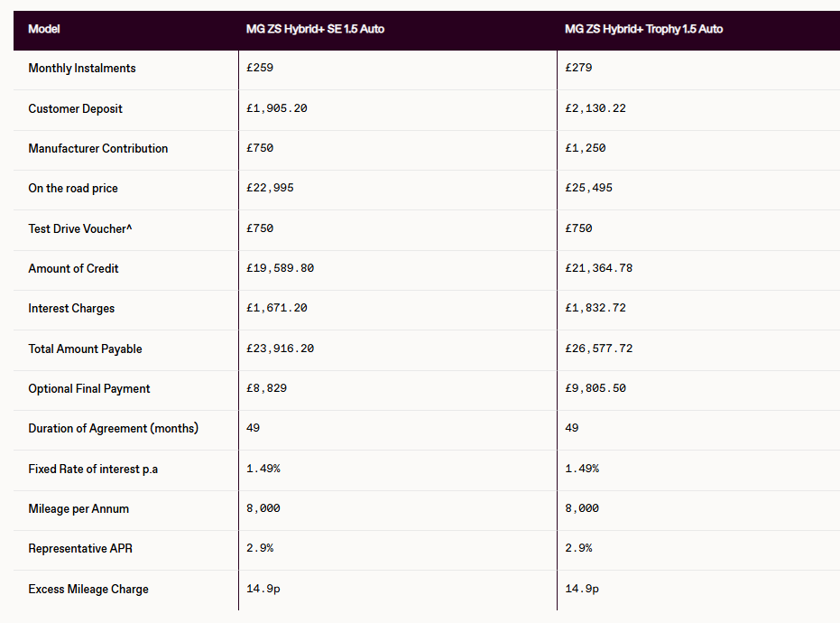Click the £259 monthly instalment value

point(260,69)
